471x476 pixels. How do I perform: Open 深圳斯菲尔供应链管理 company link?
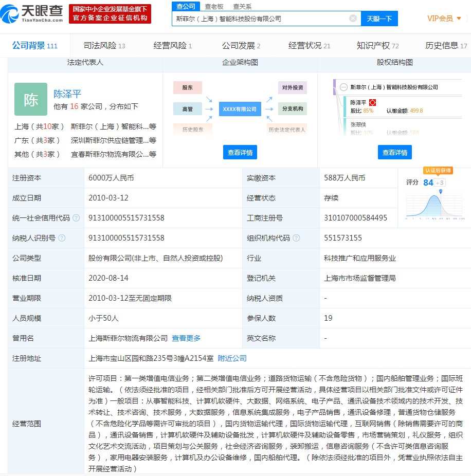(114, 140)
